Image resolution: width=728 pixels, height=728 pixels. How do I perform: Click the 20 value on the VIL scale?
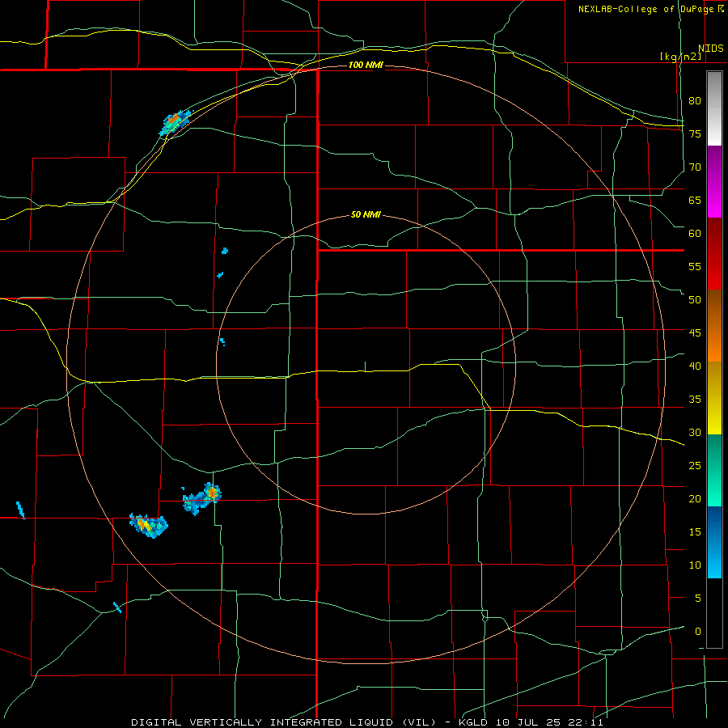695,499
